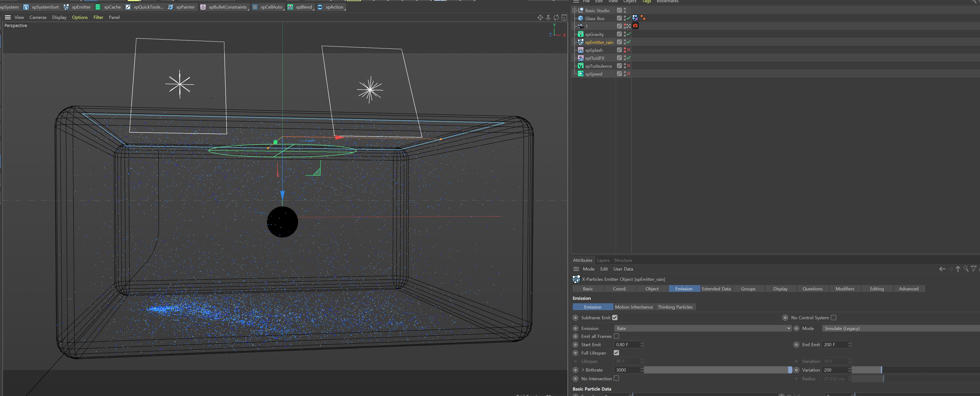Click the camera object icon for object 1
Image resolution: width=980 pixels, height=396 pixels.
click(x=580, y=26)
